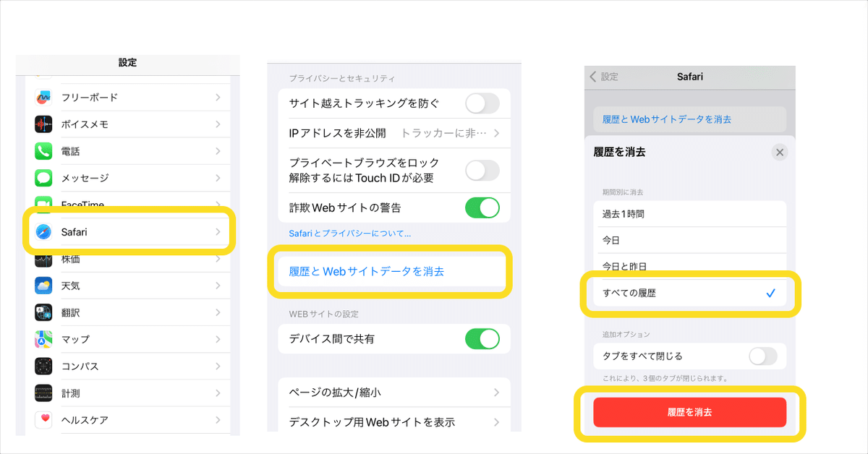
Task: Select 今日 time range option
Action: pyautogui.click(x=689, y=240)
